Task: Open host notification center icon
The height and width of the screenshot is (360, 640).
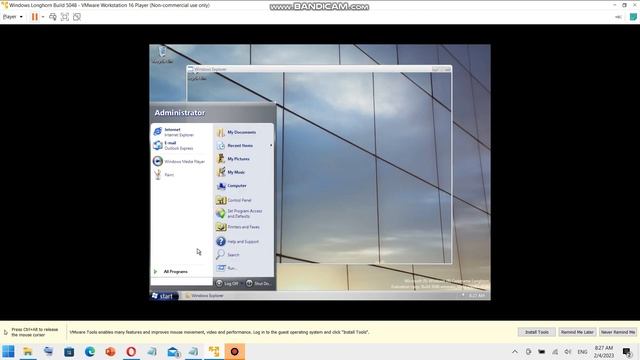Action: 627,351
